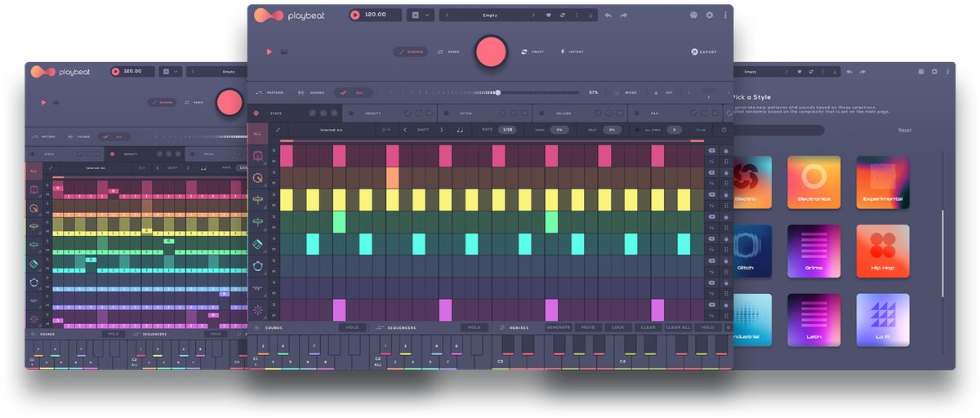Select the kick drum track icon
Viewport: 980px width, 418px height.
(257, 156)
